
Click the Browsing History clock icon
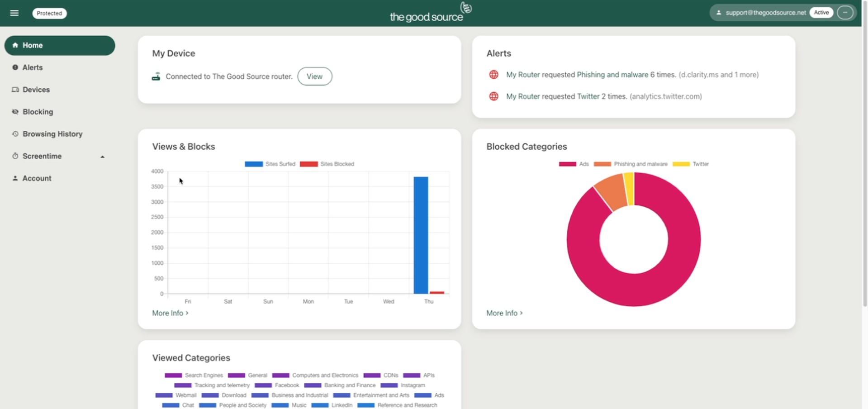click(15, 134)
